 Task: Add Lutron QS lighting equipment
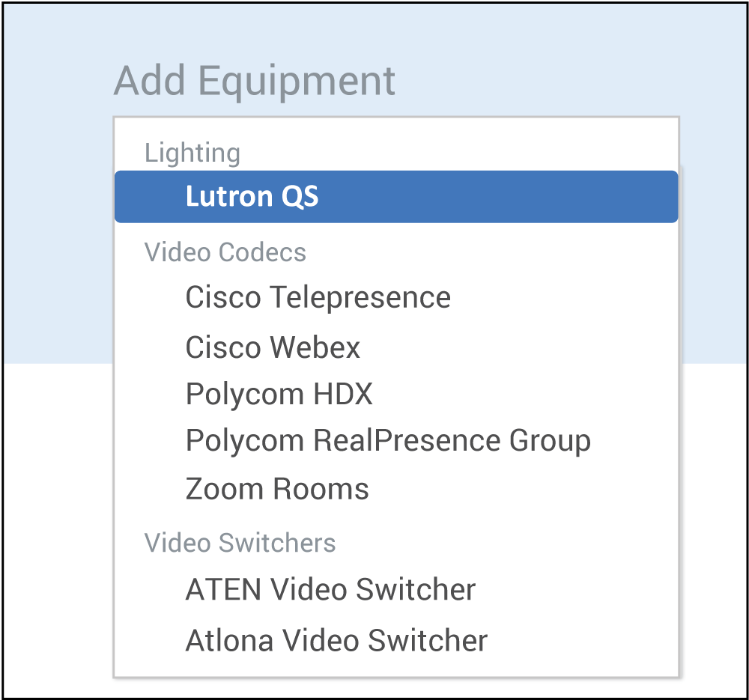pyautogui.click(x=252, y=197)
